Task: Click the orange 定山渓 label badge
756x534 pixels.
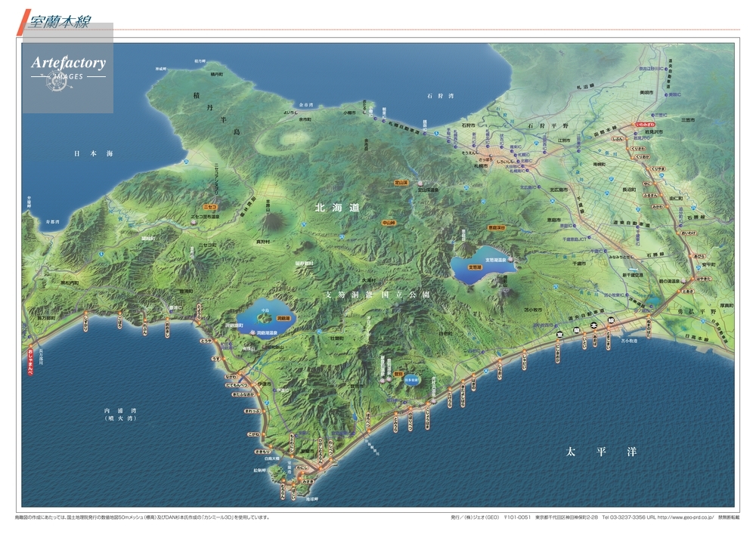Action: pos(401,182)
